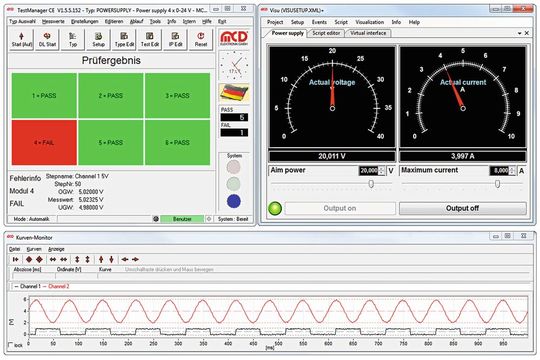The height and width of the screenshot is (360, 540).
Task: Decrease Maximum current with the spinner down arrow
Action: [512, 173]
